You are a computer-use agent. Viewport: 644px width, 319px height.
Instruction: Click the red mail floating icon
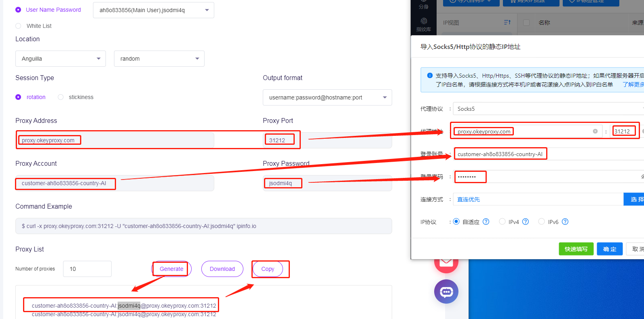(x=446, y=263)
